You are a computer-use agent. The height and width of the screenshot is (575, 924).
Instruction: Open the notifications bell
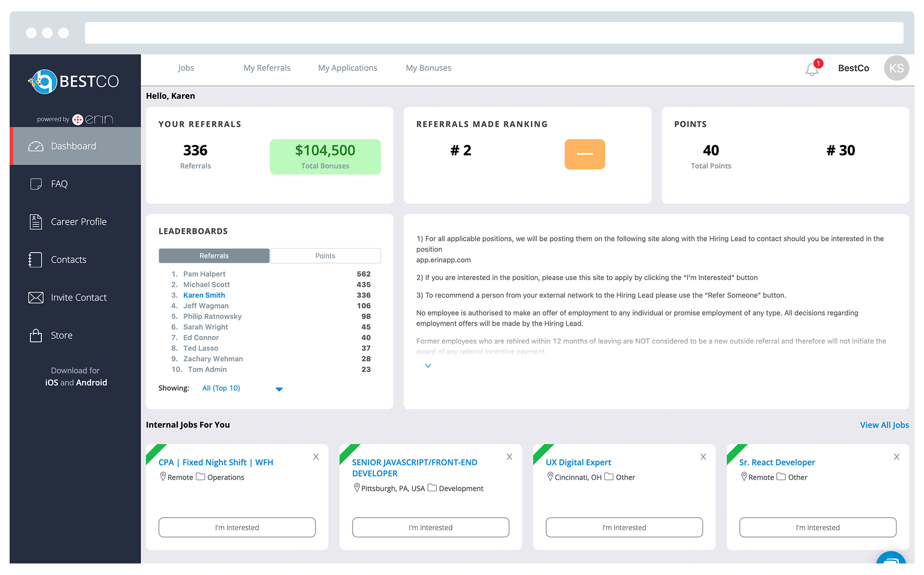pyautogui.click(x=812, y=69)
